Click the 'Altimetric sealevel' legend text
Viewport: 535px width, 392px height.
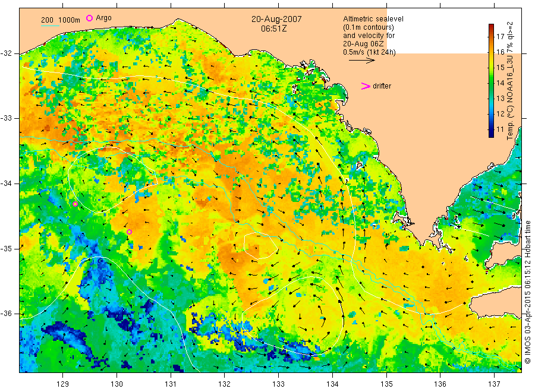373,19
